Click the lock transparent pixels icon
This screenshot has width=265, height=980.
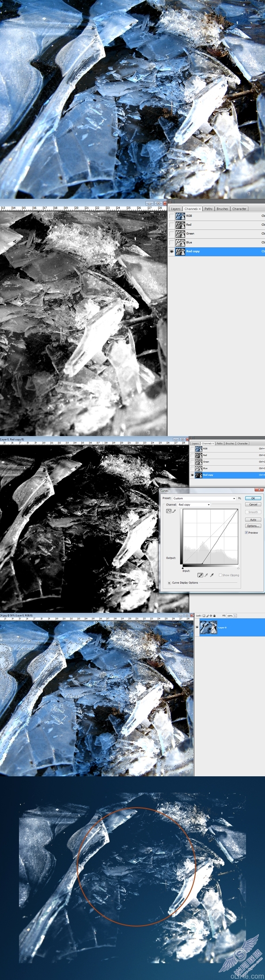tap(204, 615)
